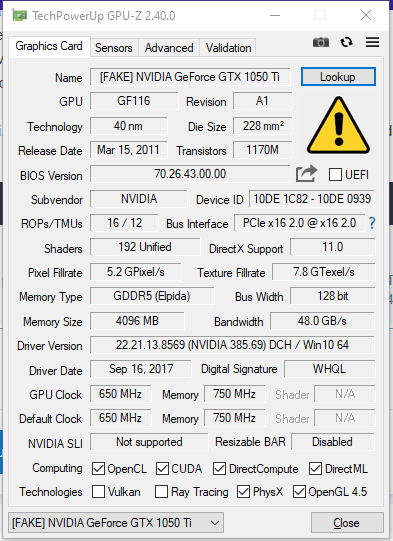393x541 pixels.
Task: Open the hamburger menu icon
Action: (x=372, y=42)
